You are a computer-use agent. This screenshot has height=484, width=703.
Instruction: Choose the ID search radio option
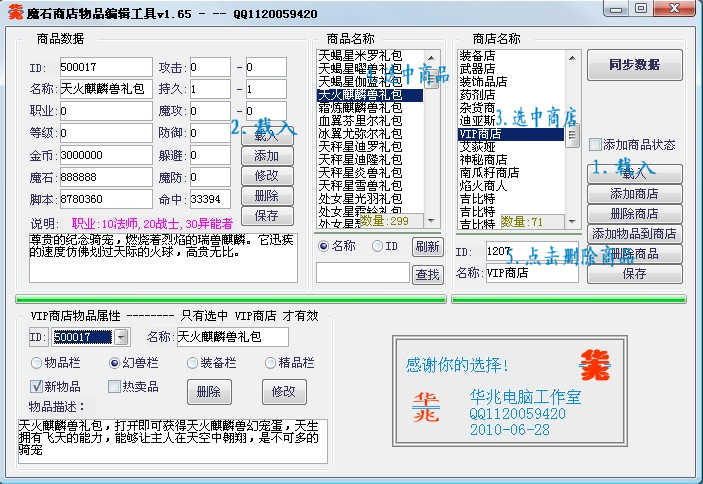(378, 246)
